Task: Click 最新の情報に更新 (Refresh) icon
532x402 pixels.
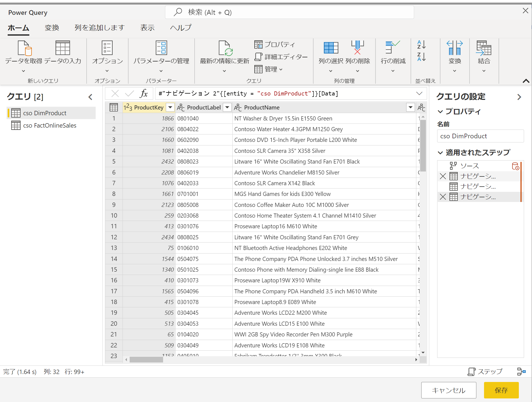Action: click(224, 49)
